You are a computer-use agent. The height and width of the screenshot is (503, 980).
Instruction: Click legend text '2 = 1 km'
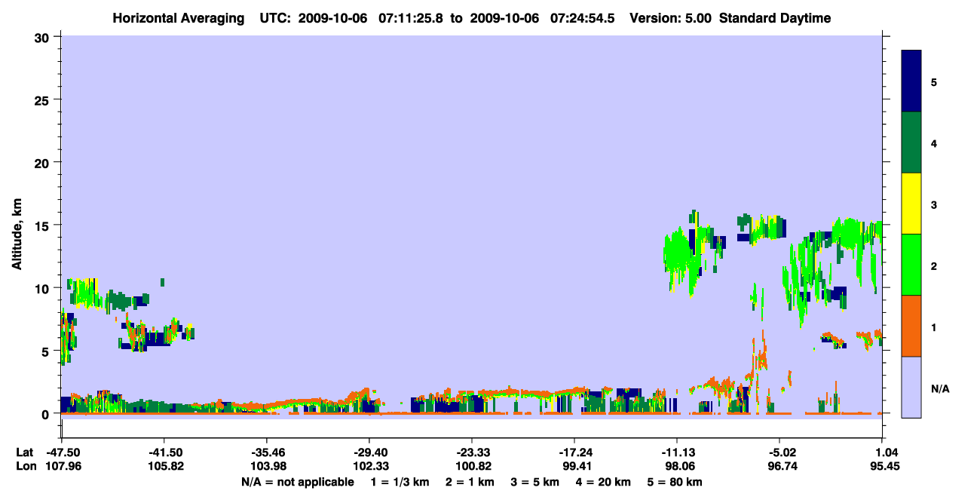[470, 482]
